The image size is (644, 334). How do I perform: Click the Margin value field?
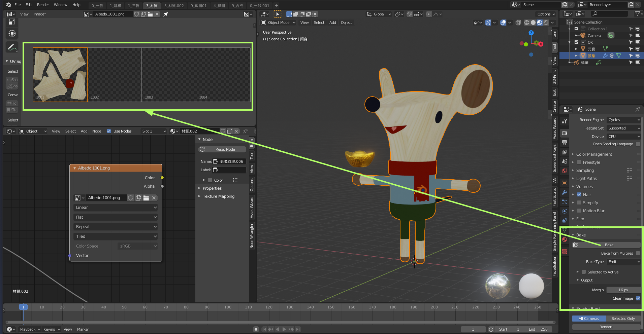[623, 290]
